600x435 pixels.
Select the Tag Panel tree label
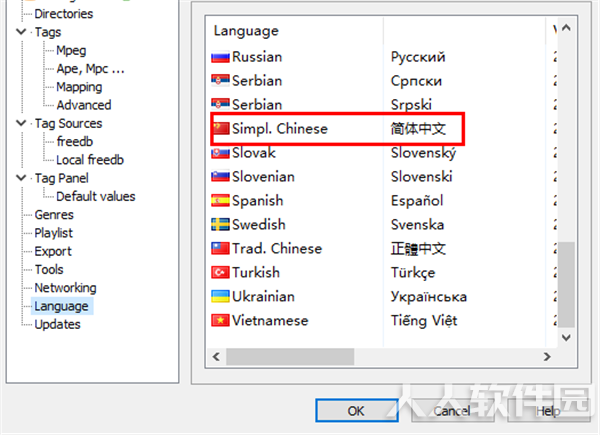[x=62, y=178]
